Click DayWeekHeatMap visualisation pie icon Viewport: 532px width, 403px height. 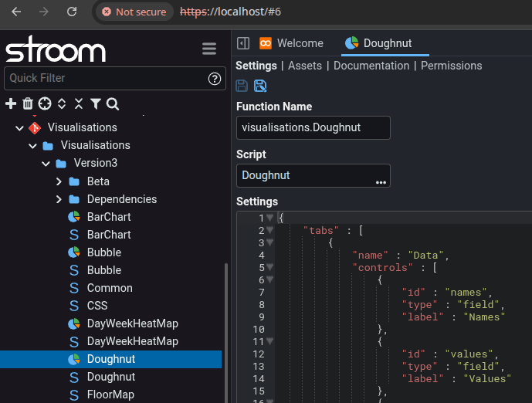pos(74,323)
